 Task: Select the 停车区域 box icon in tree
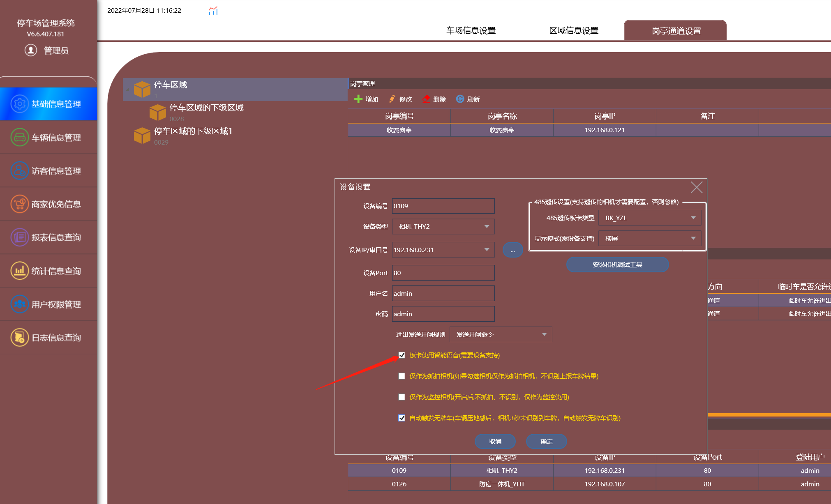coord(142,89)
